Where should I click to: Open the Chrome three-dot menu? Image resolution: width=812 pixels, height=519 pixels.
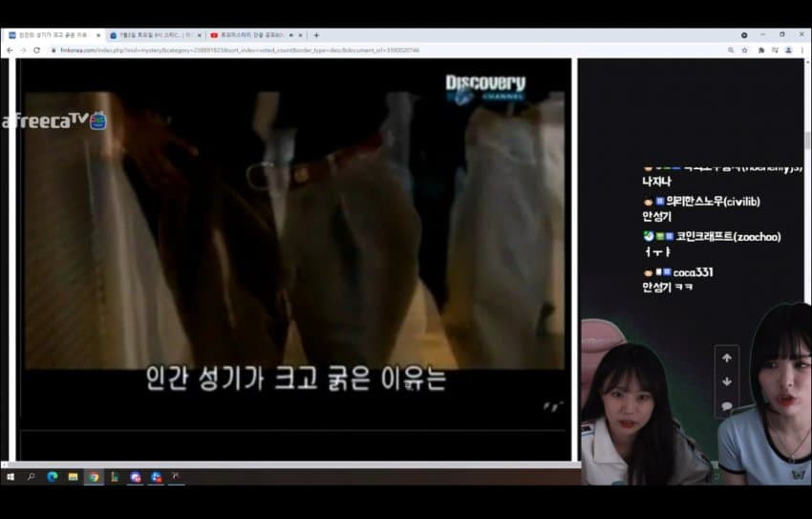pyautogui.click(x=802, y=51)
